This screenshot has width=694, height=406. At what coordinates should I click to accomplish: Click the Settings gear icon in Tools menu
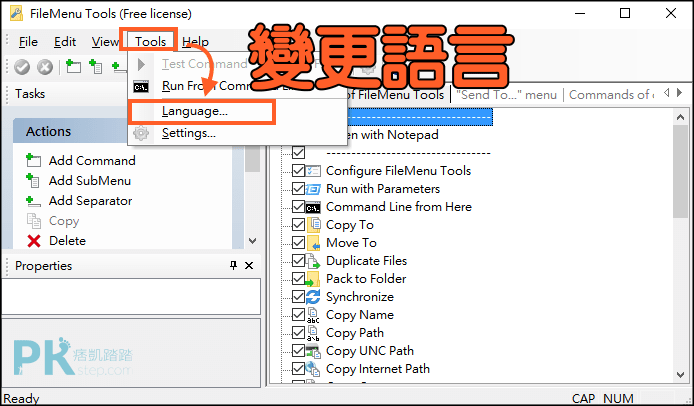point(141,133)
